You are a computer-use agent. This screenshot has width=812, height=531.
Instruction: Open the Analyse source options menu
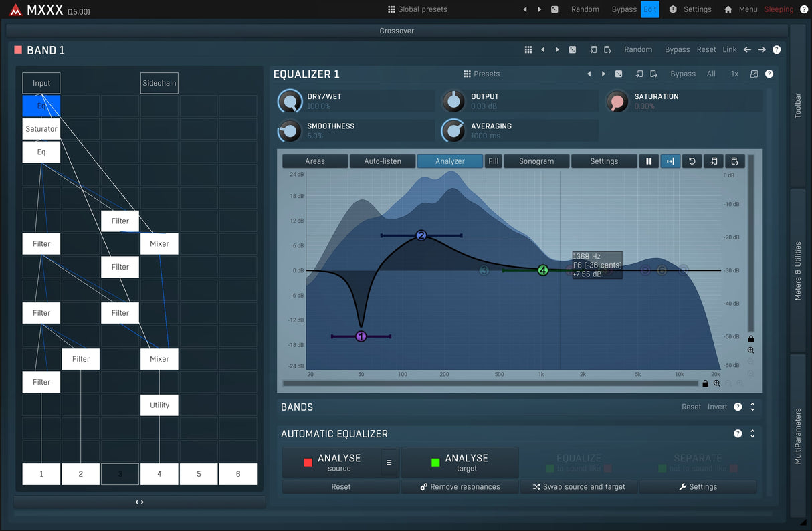389,463
